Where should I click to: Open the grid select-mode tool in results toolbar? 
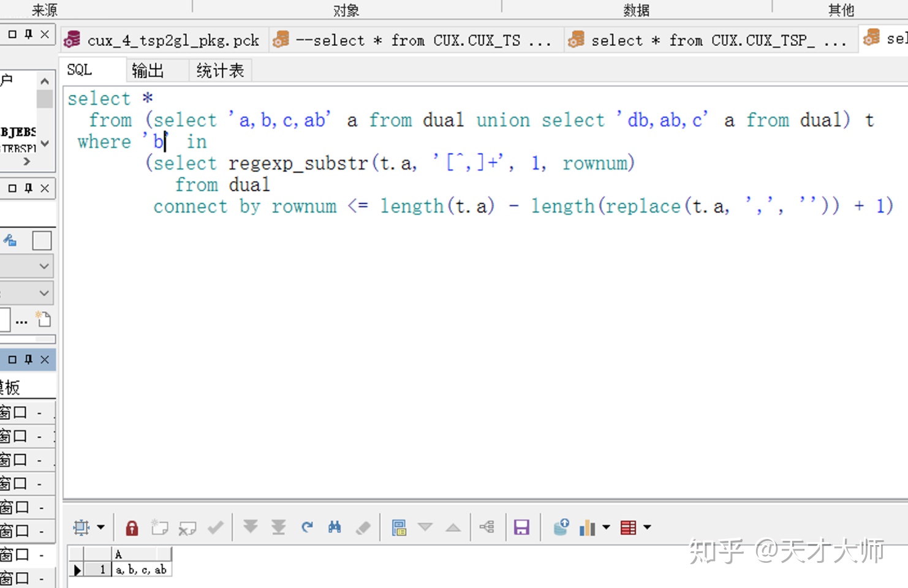(81, 527)
